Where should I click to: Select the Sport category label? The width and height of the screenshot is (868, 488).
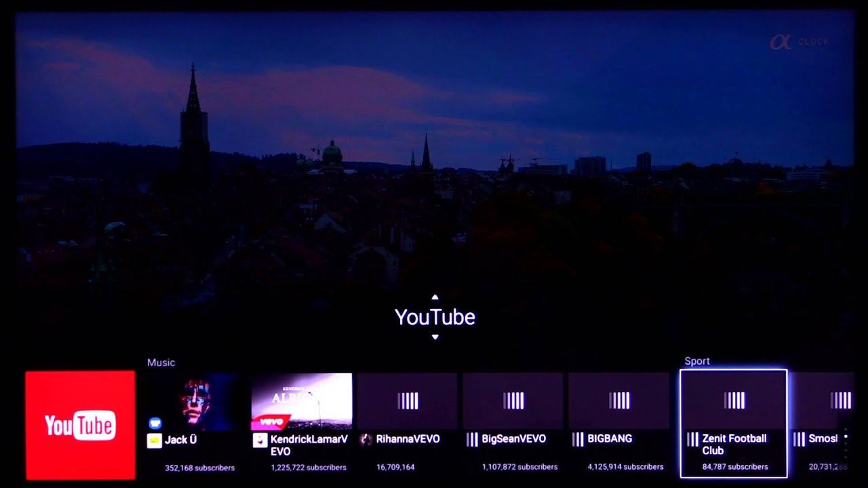[x=697, y=361]
